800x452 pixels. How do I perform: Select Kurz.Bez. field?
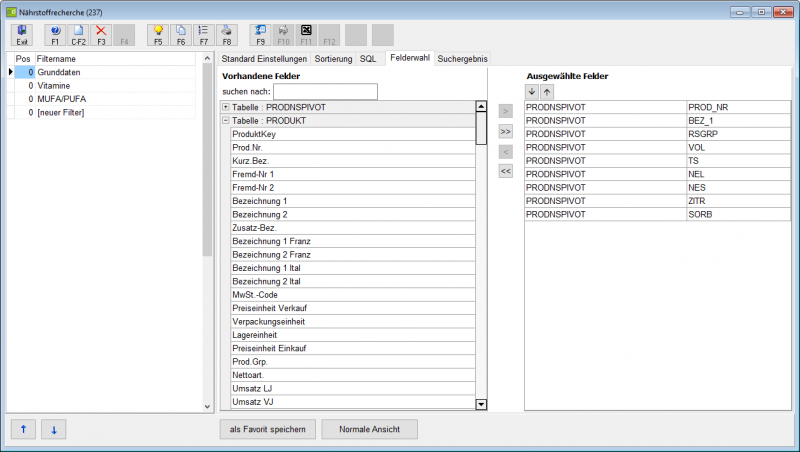[x=353, y=161]
